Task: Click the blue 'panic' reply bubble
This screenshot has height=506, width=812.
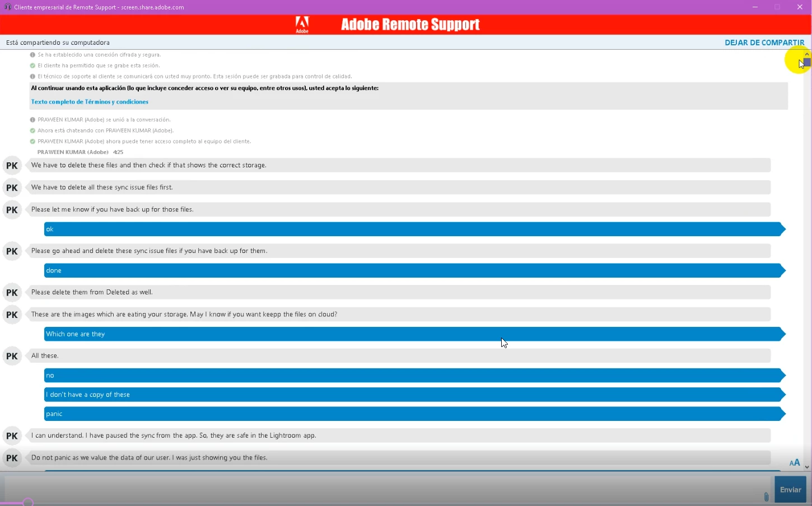Action: coord(414,414)
